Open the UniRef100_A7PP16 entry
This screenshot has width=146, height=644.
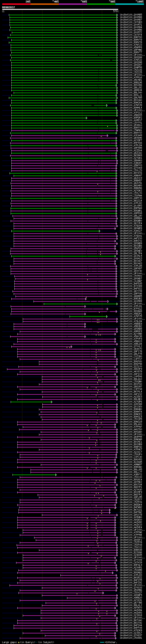131,77
